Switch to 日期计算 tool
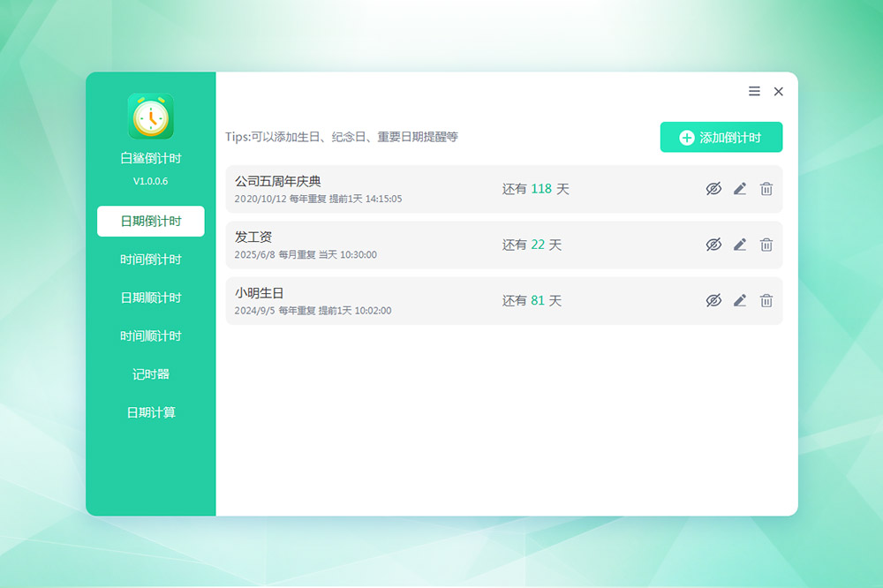 [x=151, y=412]
